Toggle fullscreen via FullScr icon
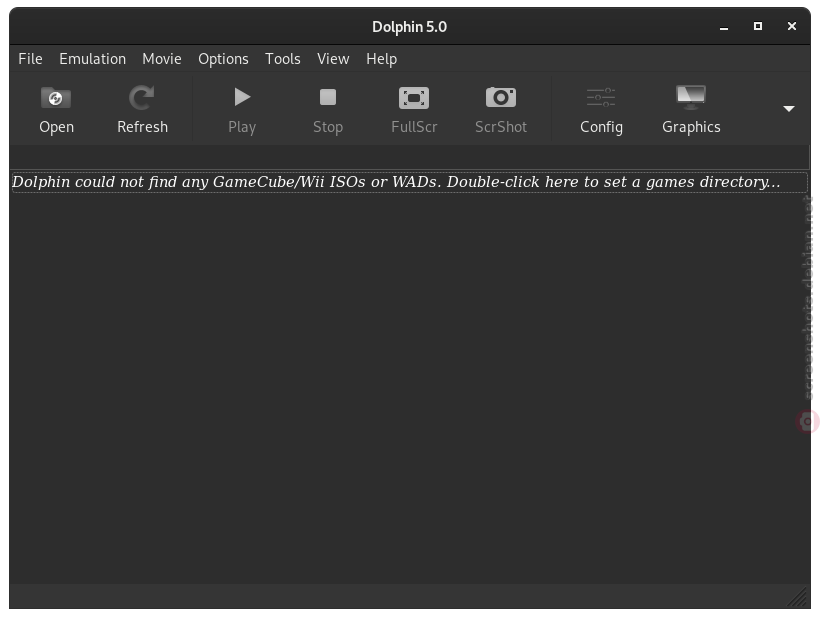 [x=414, y=109]
